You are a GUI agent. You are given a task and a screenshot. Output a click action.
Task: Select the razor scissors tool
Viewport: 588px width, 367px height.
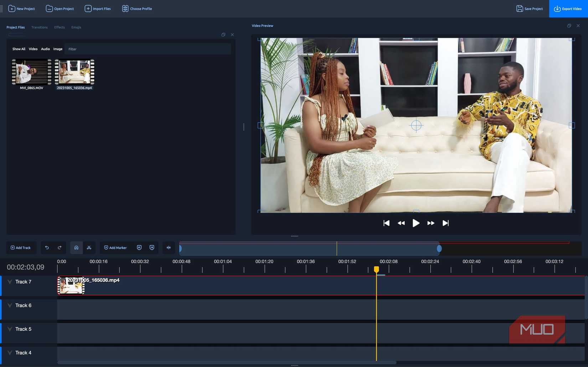point(89,248)
